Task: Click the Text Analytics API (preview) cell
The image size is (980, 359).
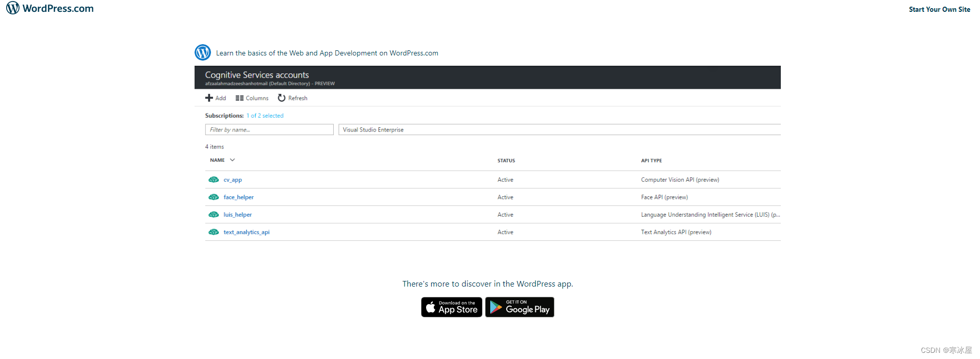Action: tap(676, 232)
